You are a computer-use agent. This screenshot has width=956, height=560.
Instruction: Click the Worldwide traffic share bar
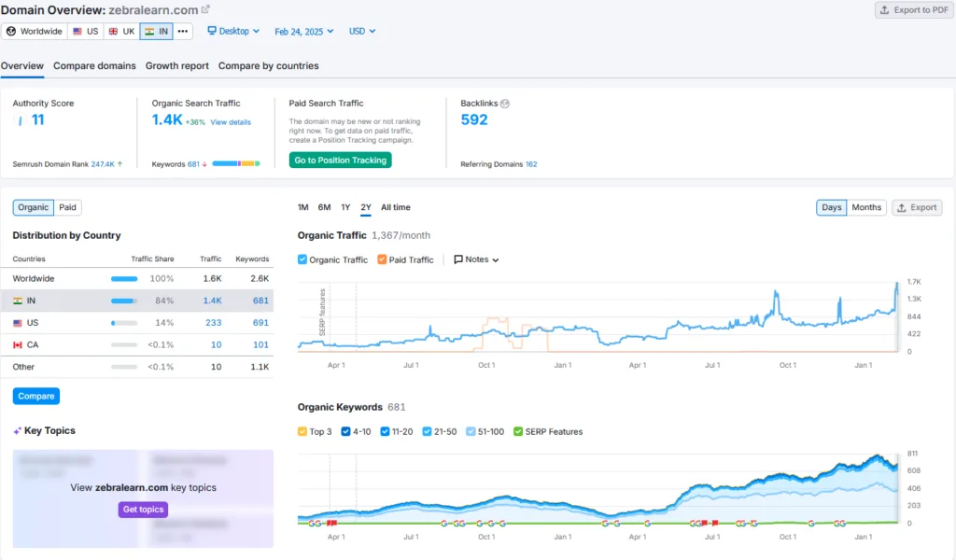tap(124, 279)
